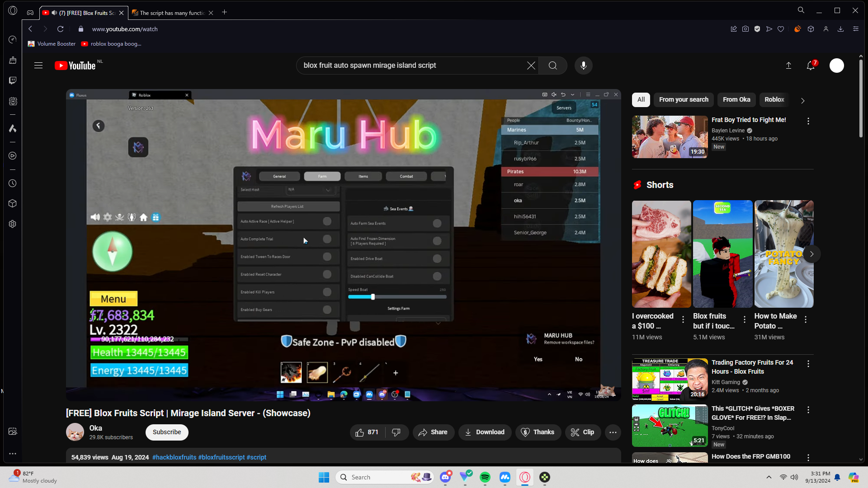Open the #hackbloxfruits hashtag link
Image resolution: width=868 pixels, height=488 pixels.
click(174, 457)
